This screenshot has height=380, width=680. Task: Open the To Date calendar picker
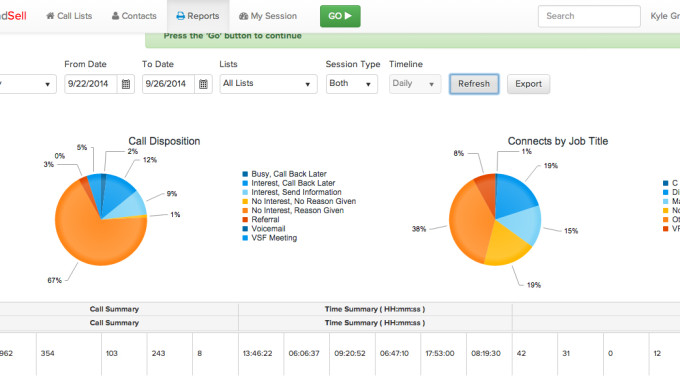tap(203, 84)
